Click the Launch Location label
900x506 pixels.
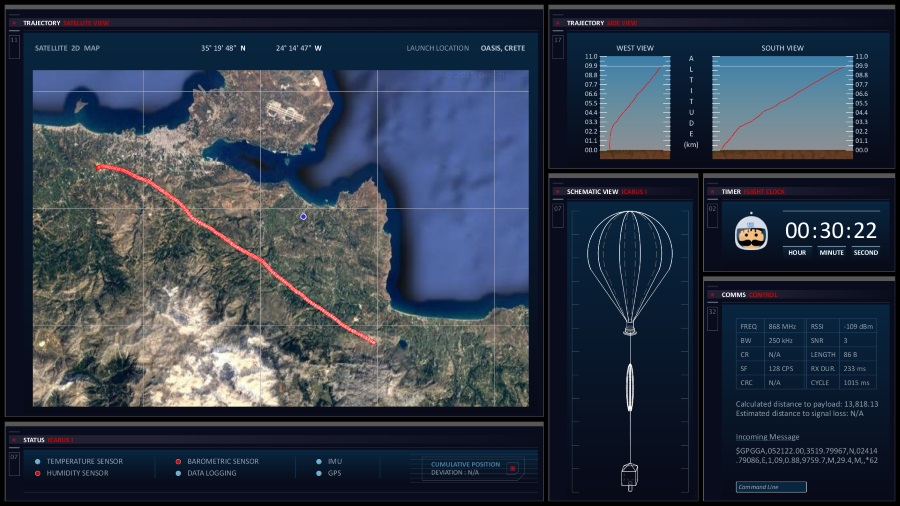pos(437,48)
